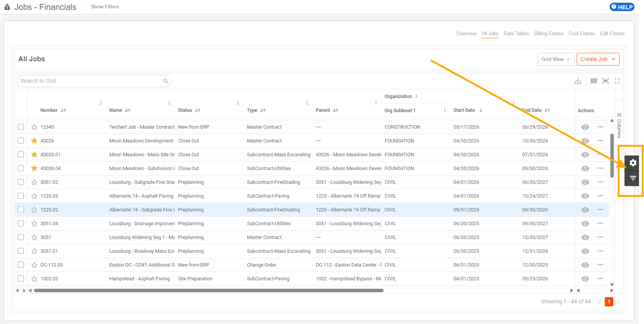The width and height of the screenshot is (644, 324).
Task: Switch to the Edit Entries tab
Action: [612, 34]
